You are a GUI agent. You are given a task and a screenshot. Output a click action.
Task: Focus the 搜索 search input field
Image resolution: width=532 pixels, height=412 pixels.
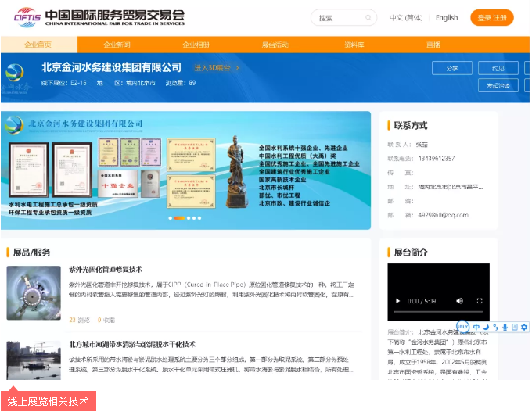(343, 18)
